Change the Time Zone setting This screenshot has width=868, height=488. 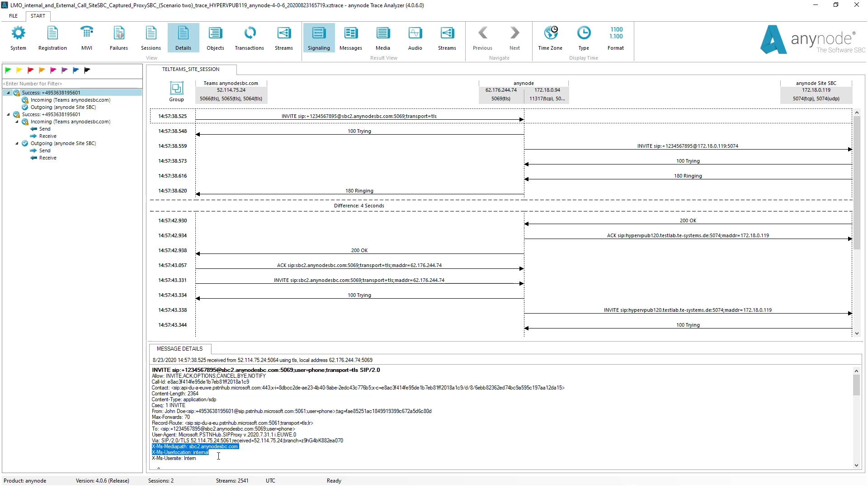pos(550,38)
